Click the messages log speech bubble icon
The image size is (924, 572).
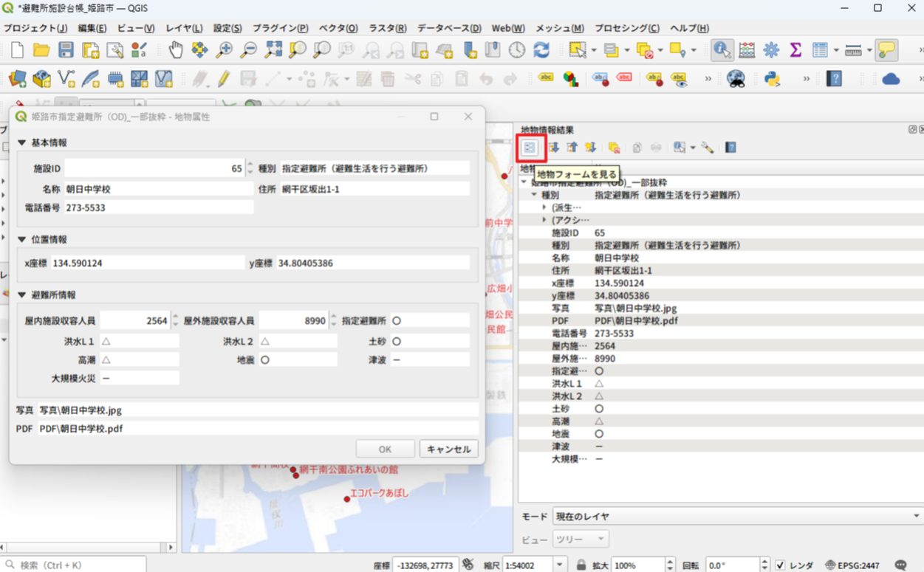900,565
